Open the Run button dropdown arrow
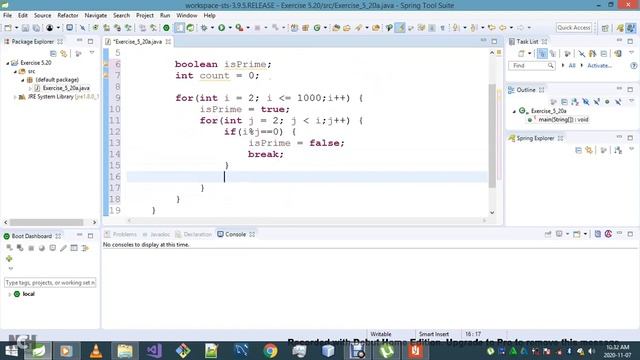Screen dimensions: 640x360 tap(230, 28)
